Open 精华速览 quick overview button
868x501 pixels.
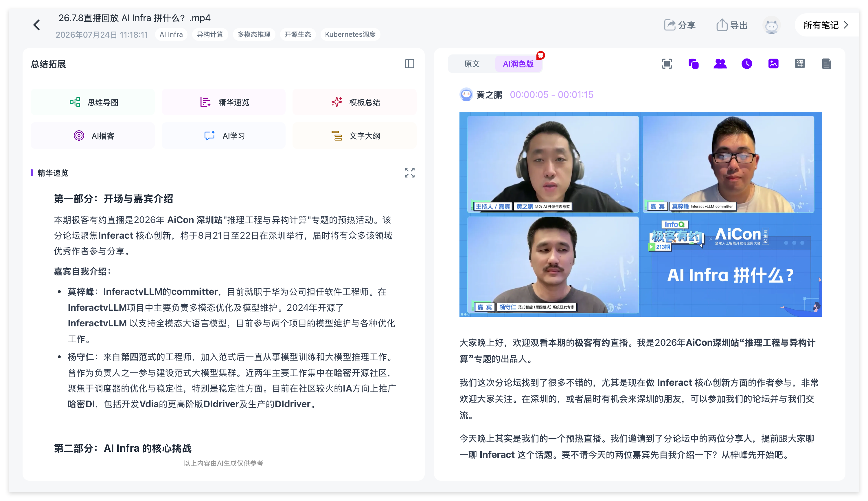(x=223, y=102)
